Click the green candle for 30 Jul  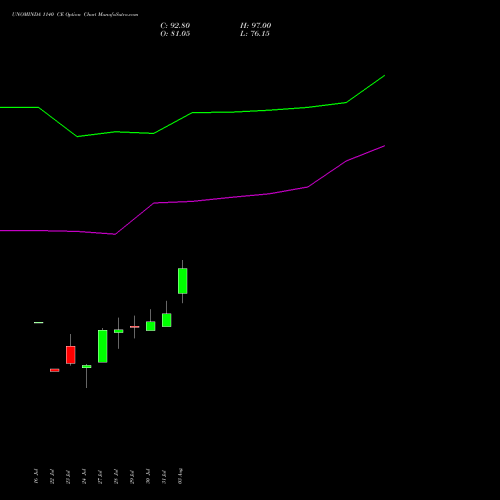151,326
